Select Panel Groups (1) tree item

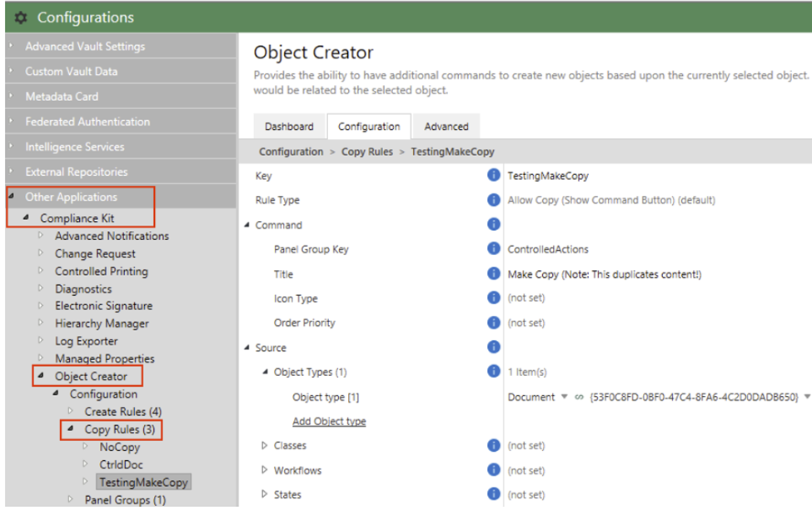coord(125,500)
